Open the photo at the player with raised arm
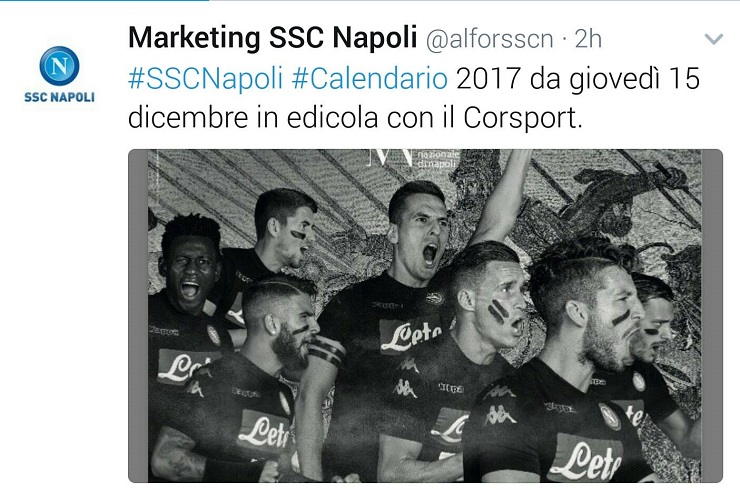 tap(418, 245)
